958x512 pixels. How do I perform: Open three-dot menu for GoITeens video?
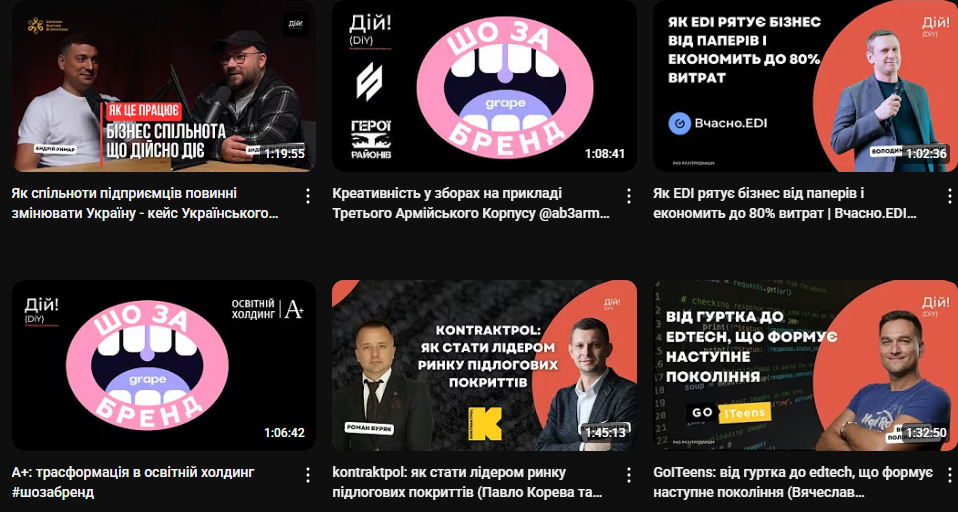point(949,475)
